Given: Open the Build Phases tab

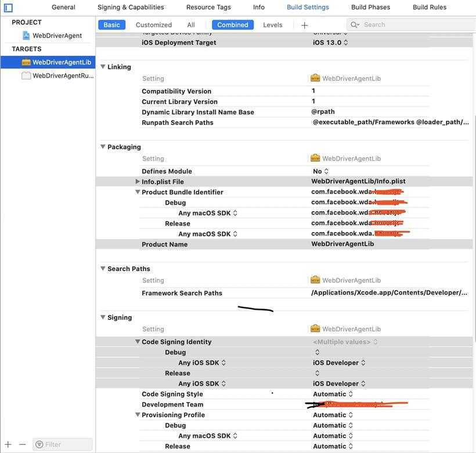Looking at the screenshot, I should [371, 8].
